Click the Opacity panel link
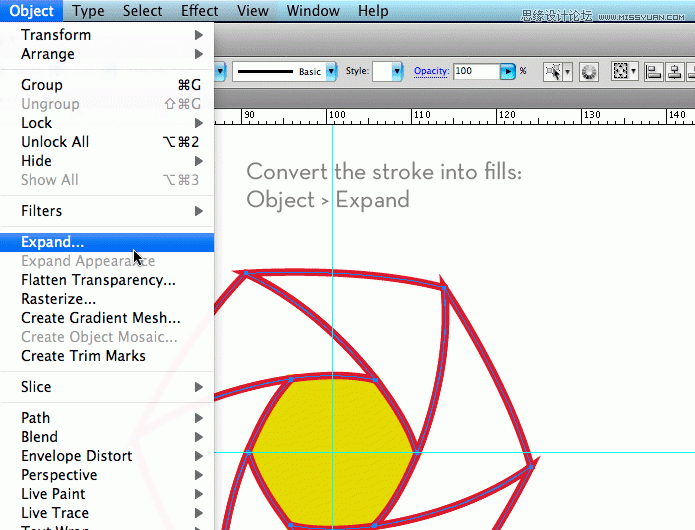 431,71
